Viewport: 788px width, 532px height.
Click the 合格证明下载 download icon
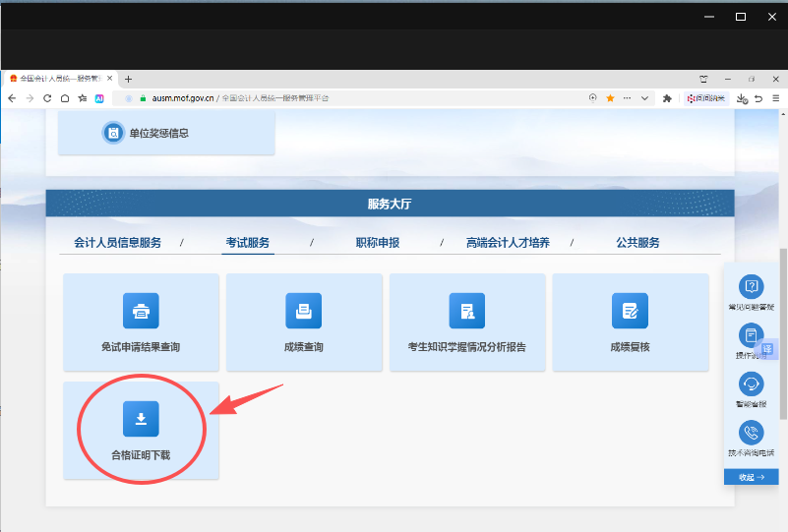(x=141, y=419)
